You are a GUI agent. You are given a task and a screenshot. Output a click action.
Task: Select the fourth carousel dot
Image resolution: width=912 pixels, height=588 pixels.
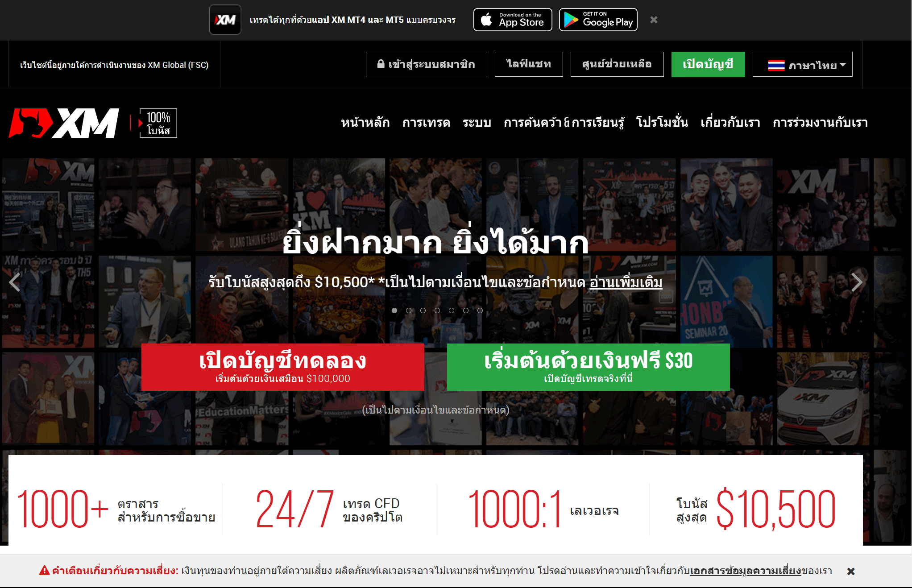click(x=437, y=311)
